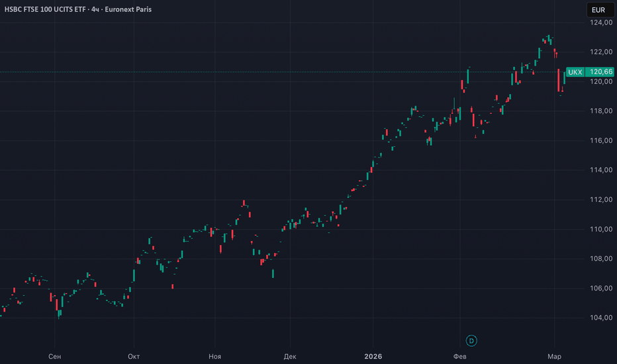This screenshot has height=364, width=617.
Task: Click the 'Ноя' month label on time axis
Action: tap(214, 357)
